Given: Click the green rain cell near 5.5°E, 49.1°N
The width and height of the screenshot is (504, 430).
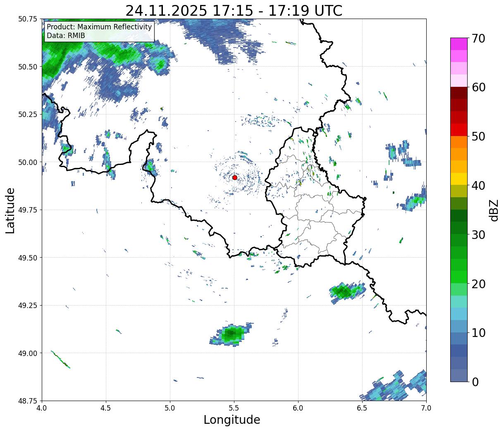Looking at the screenshot, I should tap(231, 334).
